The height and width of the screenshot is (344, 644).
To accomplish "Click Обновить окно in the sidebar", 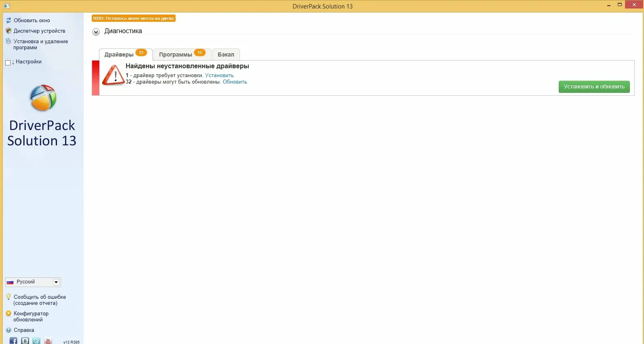I will [32, 20].
